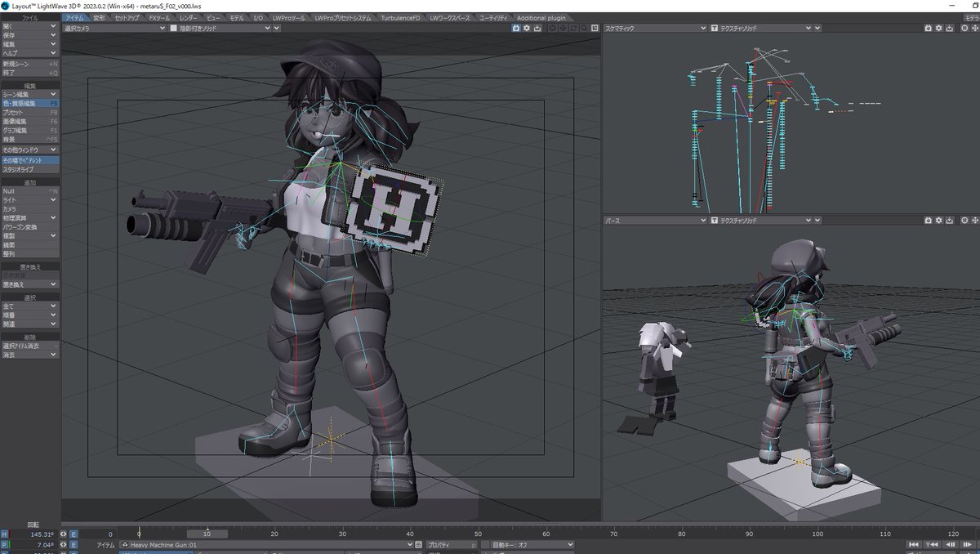Open the Schematic viewport gear options
980x554 pixels.
[938, 28]
